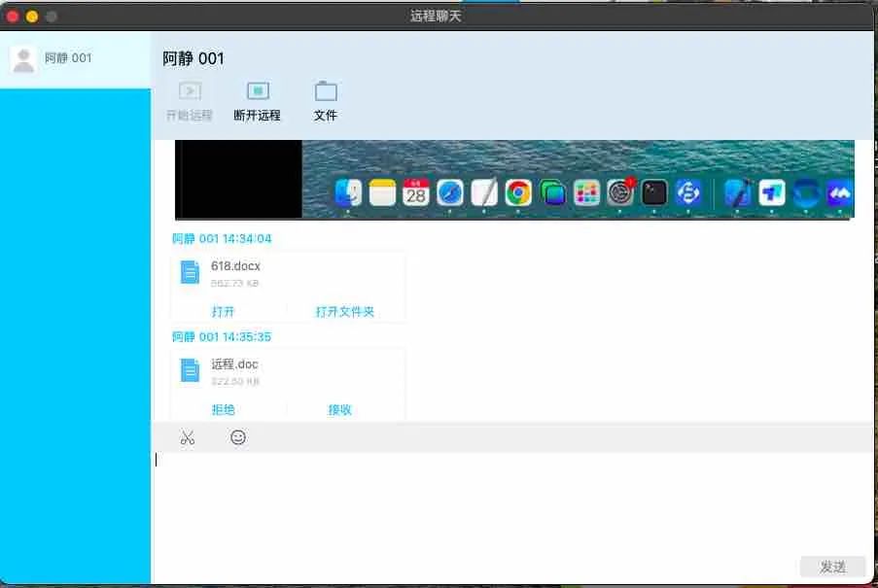Screen dimensions: 878x588
Task: Open the 文件 file transfer folder icon
Action: pos(326,91)
